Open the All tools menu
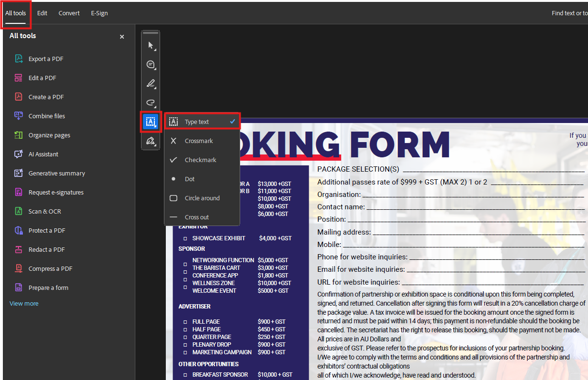This screenshot has height=380, width=588. 16,13
